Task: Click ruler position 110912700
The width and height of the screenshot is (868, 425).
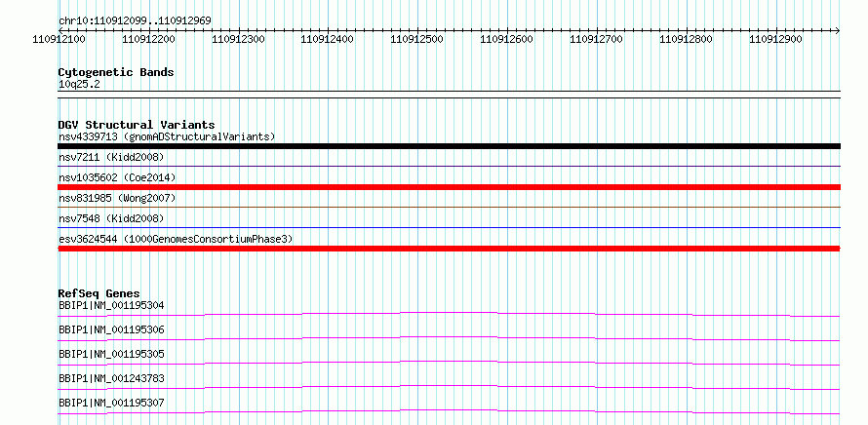Action: click(597, 39)
